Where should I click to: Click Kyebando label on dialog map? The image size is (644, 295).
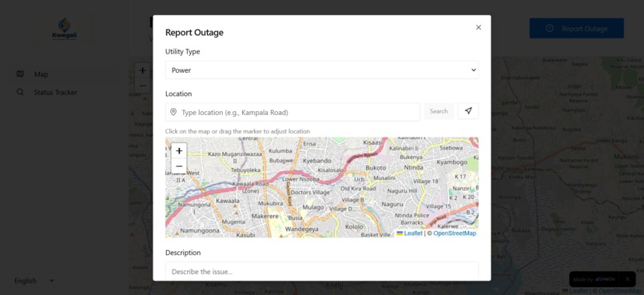[x=318, y=160]
